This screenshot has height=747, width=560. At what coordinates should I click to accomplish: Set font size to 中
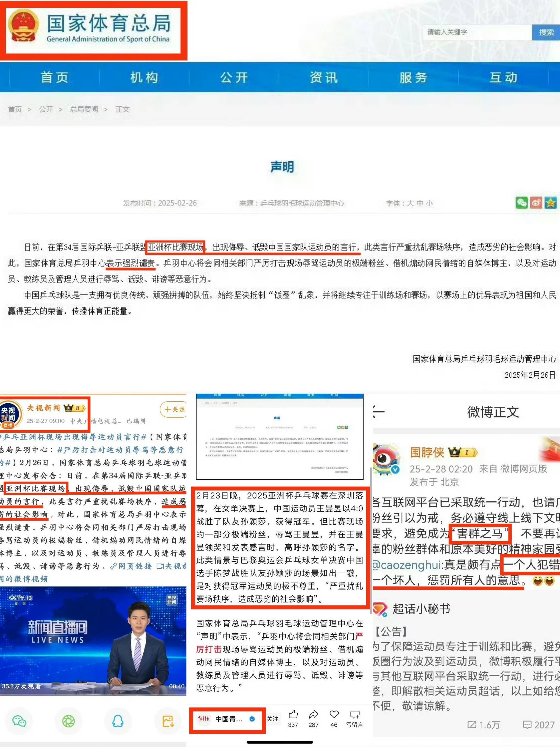coord(419,203)
